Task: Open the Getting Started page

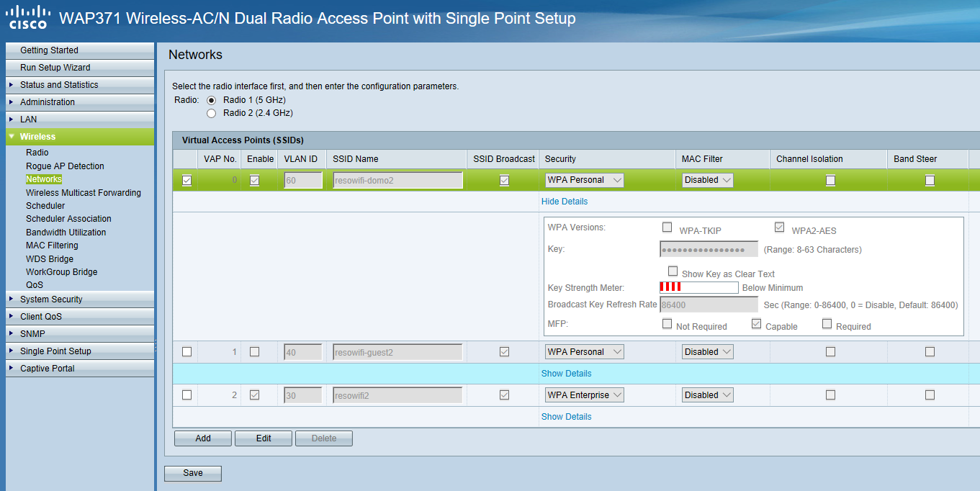Action: click(80, 50)
